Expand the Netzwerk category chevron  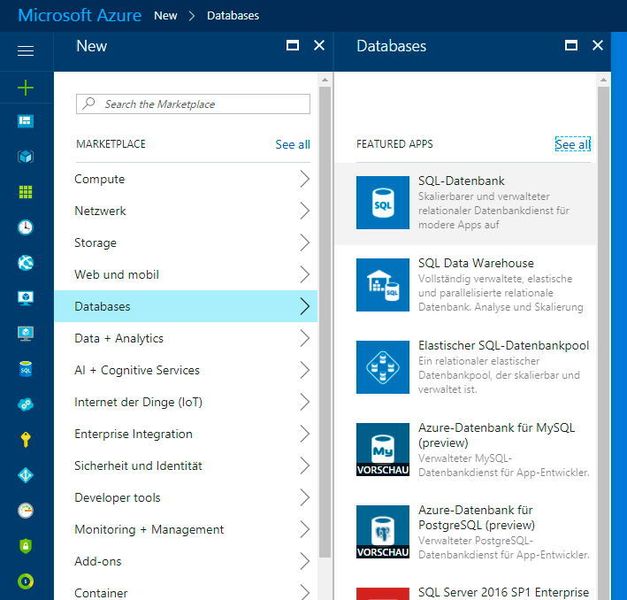[x=305, y=211]
